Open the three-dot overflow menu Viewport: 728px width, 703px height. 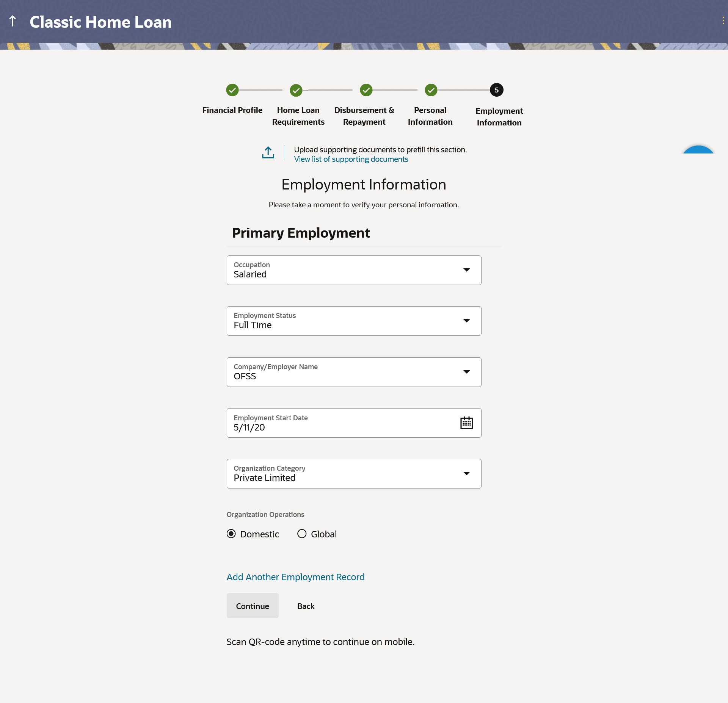point(723,21)
